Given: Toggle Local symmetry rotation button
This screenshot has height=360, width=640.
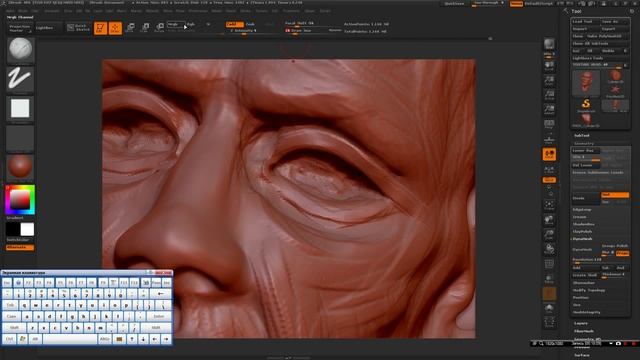Looking at the screenshot, I should coord(549,154).
